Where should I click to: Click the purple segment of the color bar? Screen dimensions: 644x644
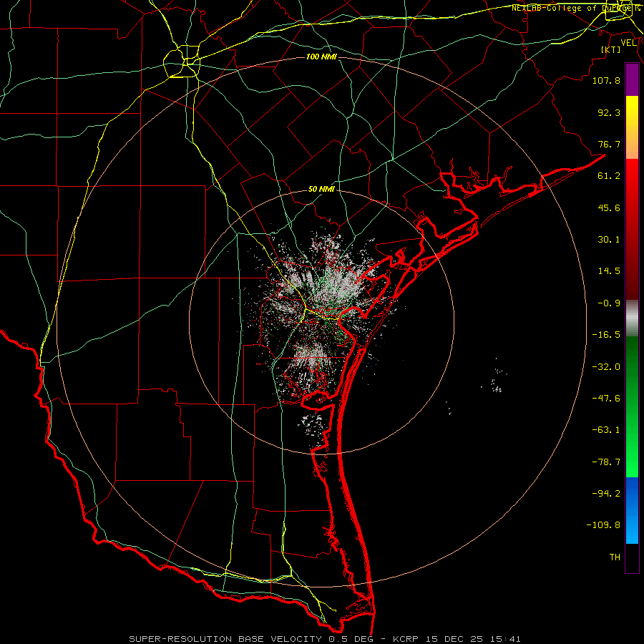click(632, 79)
